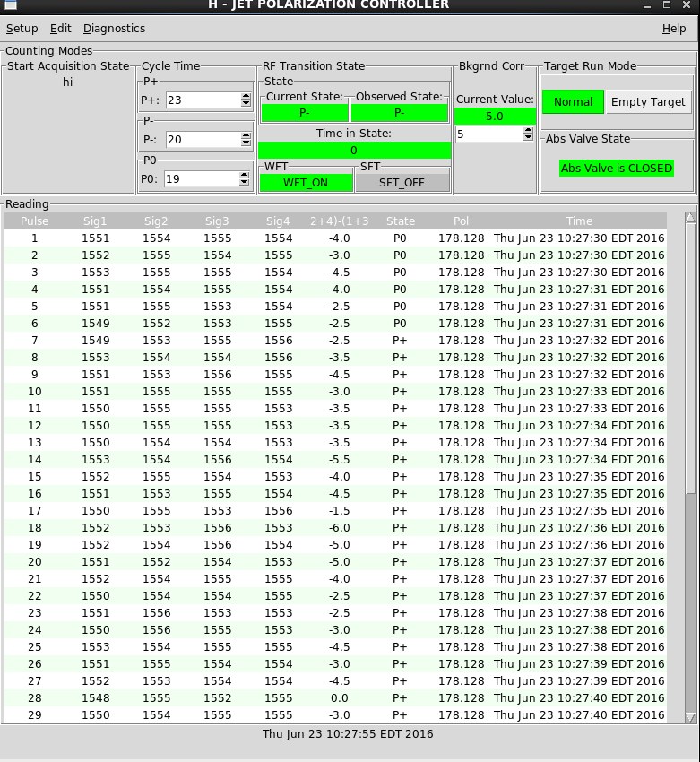Click the Sig1 column header
Image resolution: width=700 pixels, height=762 pixels.
95,221
